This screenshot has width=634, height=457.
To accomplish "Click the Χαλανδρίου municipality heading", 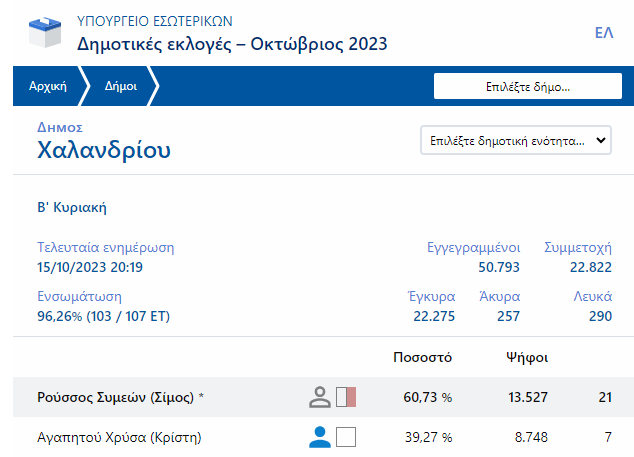I will (x=104, y=151).
